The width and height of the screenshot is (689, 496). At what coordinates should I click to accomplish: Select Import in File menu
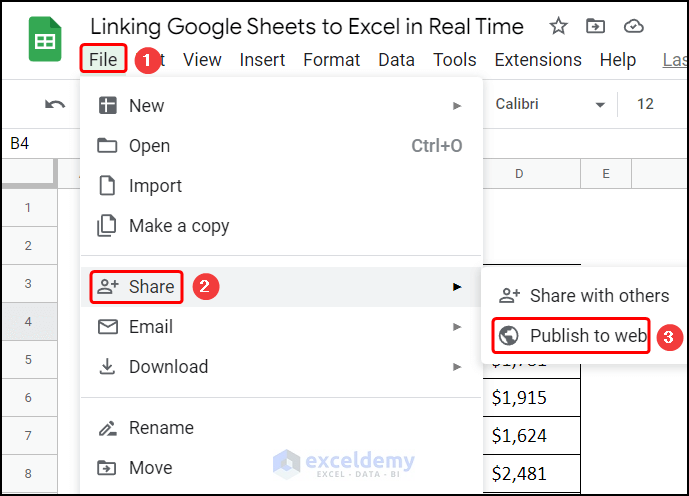(x=281, y=185)
